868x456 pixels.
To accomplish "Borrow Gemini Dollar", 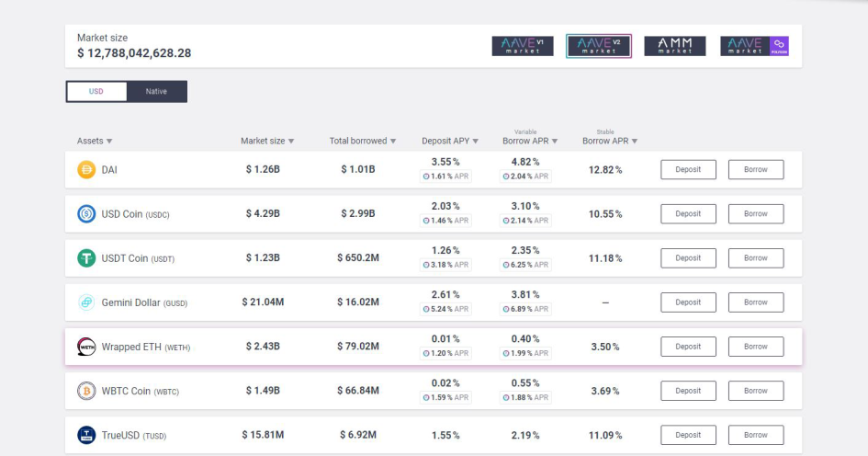I will [756, 302].
